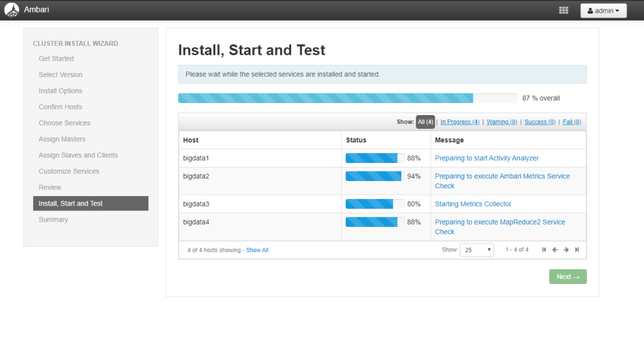Click the green Next button
644x339 pixels.
point(568,276)
